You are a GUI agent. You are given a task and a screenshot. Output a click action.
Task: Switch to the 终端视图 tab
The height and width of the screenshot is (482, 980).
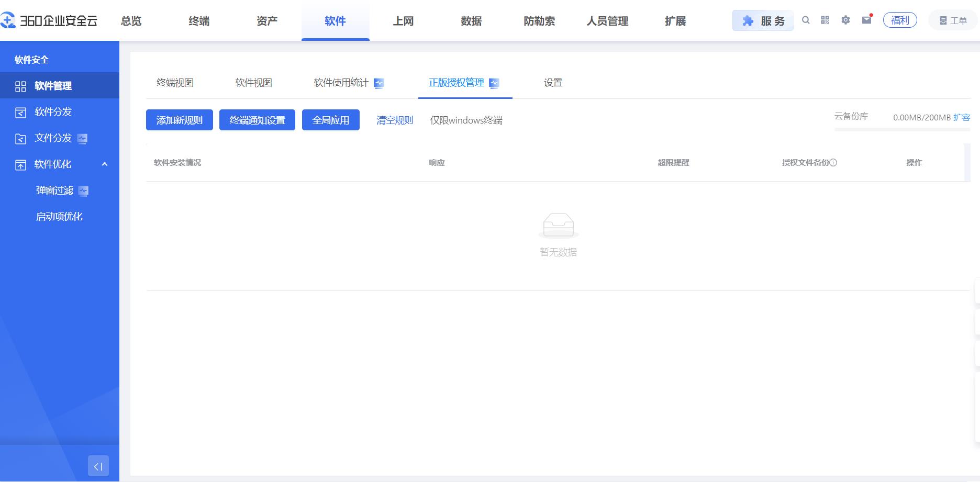coord(175,83)
